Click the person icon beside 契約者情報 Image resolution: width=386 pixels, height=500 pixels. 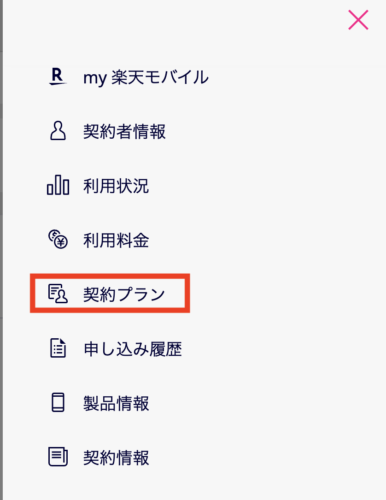(x=58, y=131)
